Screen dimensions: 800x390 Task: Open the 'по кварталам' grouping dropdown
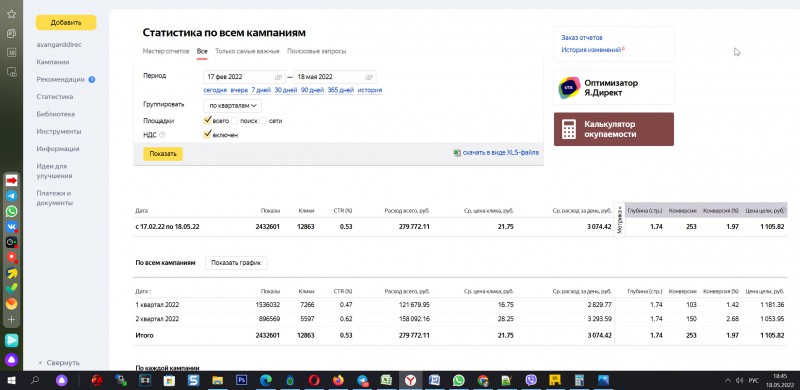coord(232,106)
